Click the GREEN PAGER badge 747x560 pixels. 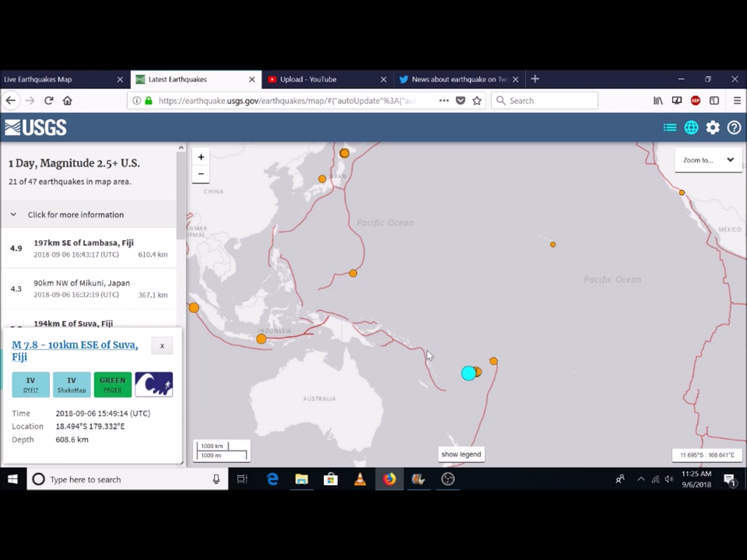[113, 385]
